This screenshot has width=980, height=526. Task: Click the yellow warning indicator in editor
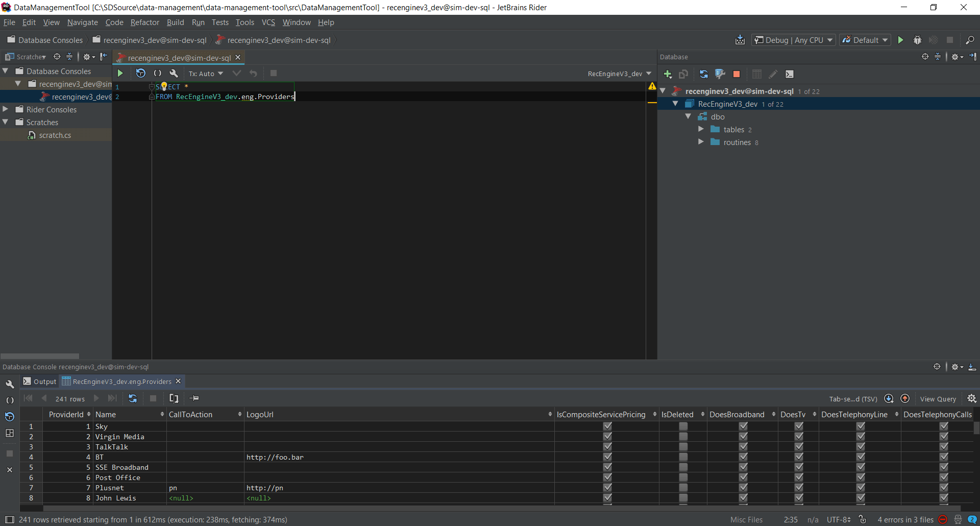(652, 86)
